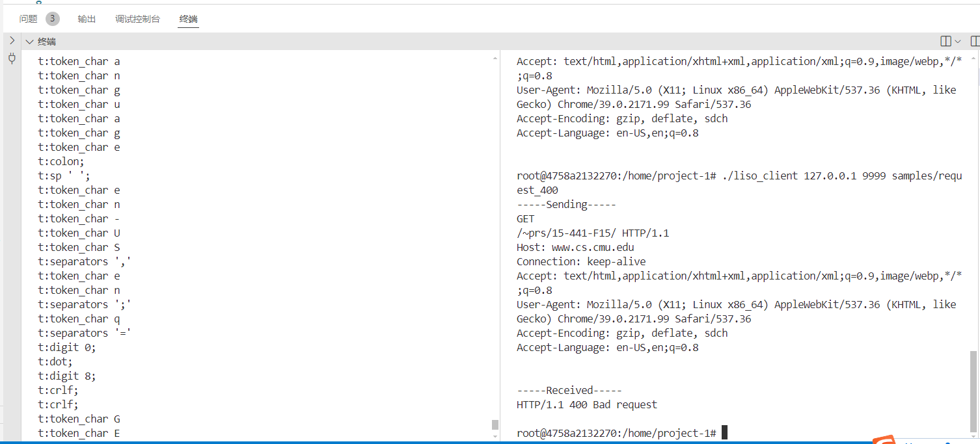This screenshot has width=980, height=444.
Task: Click the split terminal icon
Action: tap(946, 42)
